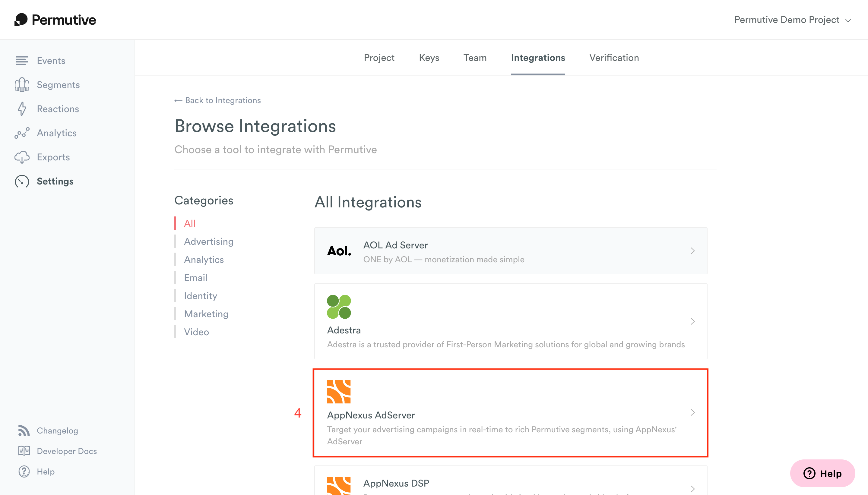Viewport: 868px width, 495px height.
Task: Open Settings in the sidebar
Action: [55, 181]
